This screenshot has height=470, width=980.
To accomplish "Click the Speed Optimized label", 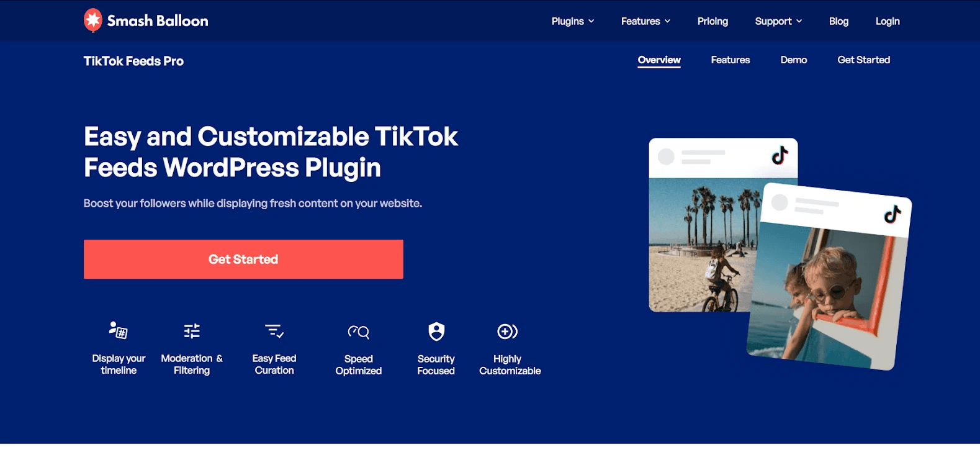I will pyautogui.click(x=359, y=365).
